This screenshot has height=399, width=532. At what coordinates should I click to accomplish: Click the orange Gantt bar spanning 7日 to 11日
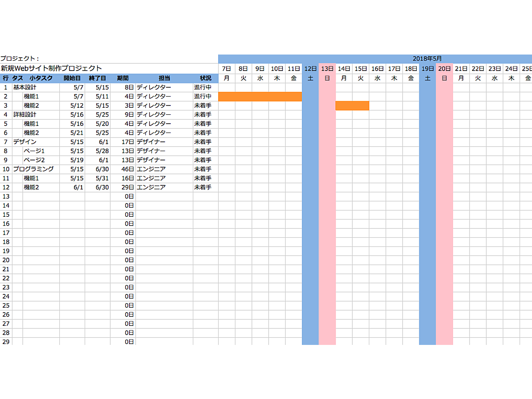pyautogui.click(x=260, y=97)
